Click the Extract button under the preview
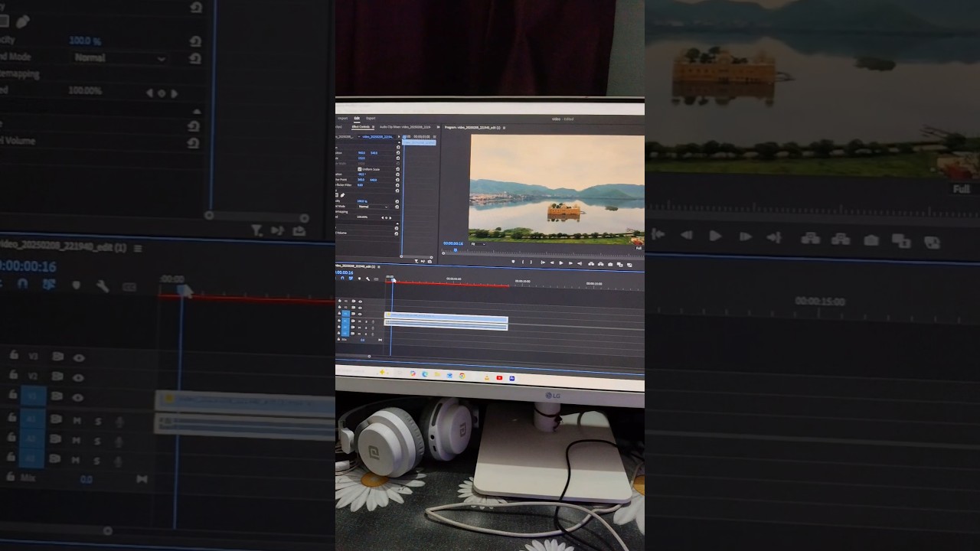 (x=601, y=263)
